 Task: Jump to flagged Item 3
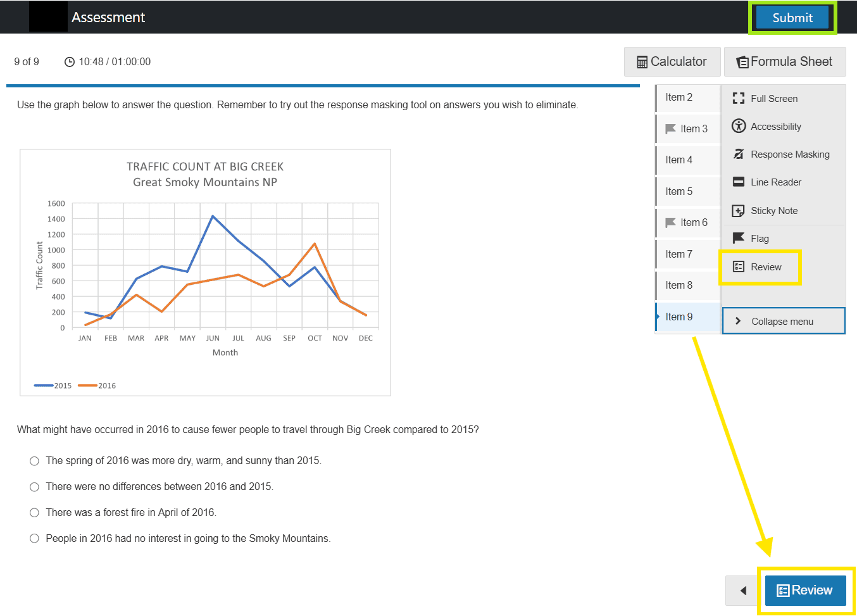pyautogui.click(x=687, y=129)
